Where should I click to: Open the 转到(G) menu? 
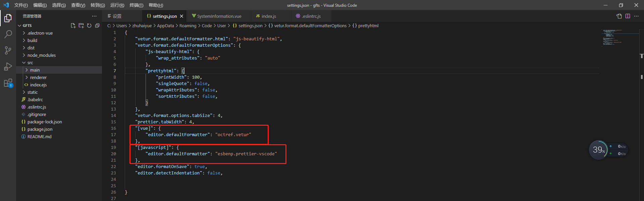(x=98, y=5)
